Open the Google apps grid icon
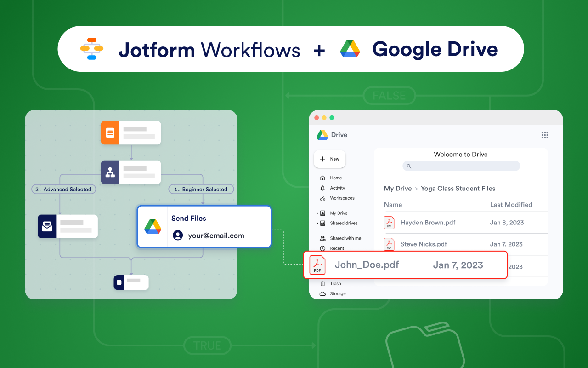This screenshot has width=588, height=368. coord(545,135)
